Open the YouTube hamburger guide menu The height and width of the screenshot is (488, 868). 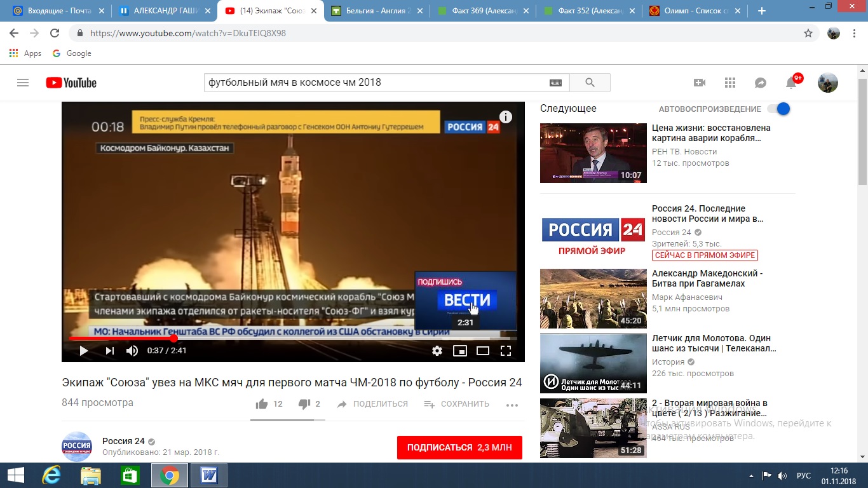(x=23, y=83)
